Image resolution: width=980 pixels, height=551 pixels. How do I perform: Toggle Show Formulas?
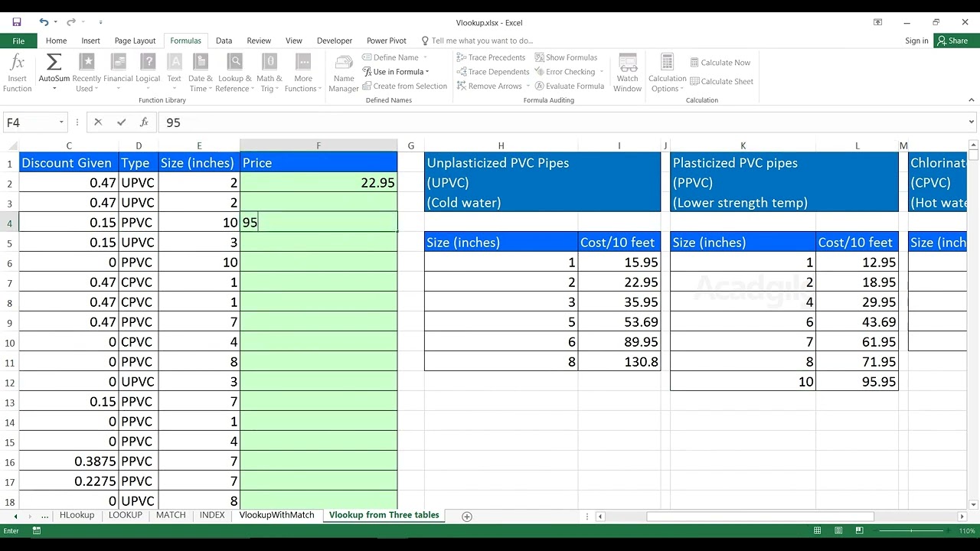[566, 57]
